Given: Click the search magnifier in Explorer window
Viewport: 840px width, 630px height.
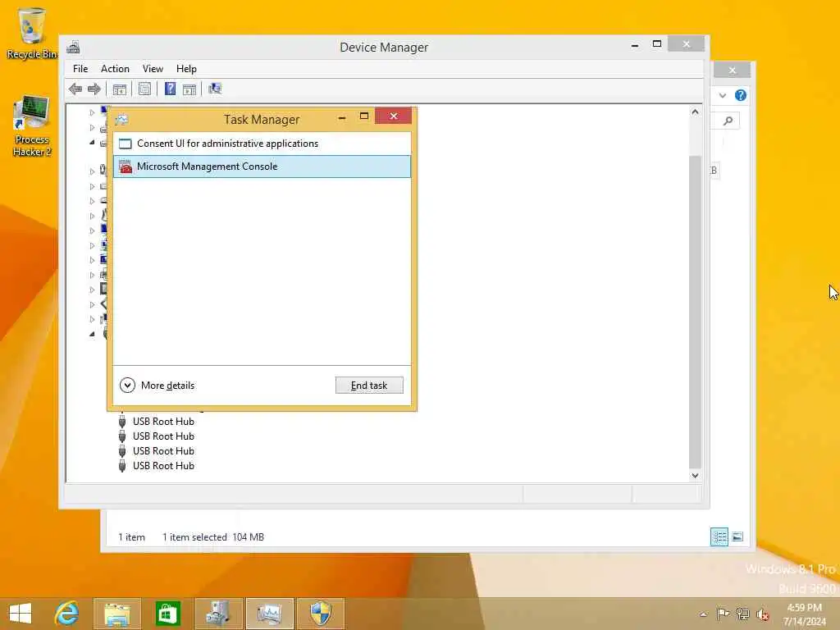Looking at the screenshot, I should (728, 121).
